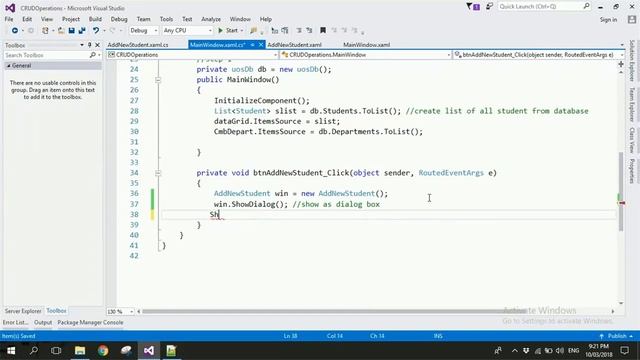Open Google Chrome from the taskbar
The image size is (640, 360).
103,351
